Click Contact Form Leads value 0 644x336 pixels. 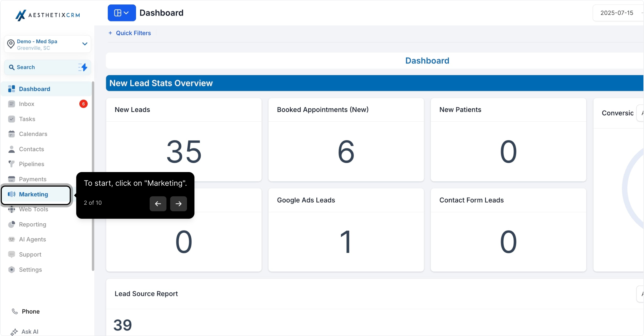509,242
